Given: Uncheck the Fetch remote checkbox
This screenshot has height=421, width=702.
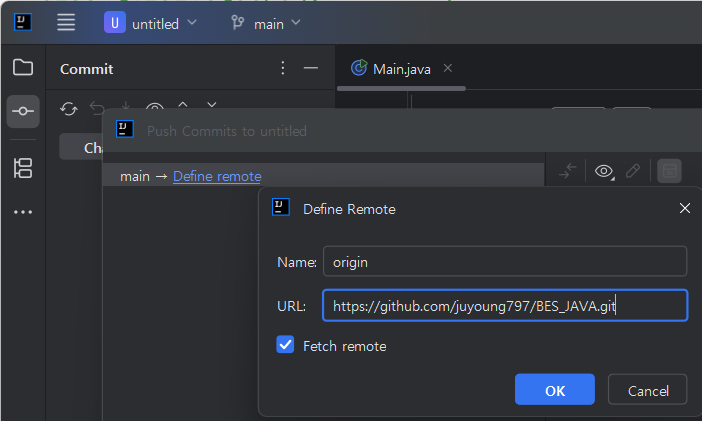Looking at the screenshot, I should pyautogui.click(x=285, y=345).
